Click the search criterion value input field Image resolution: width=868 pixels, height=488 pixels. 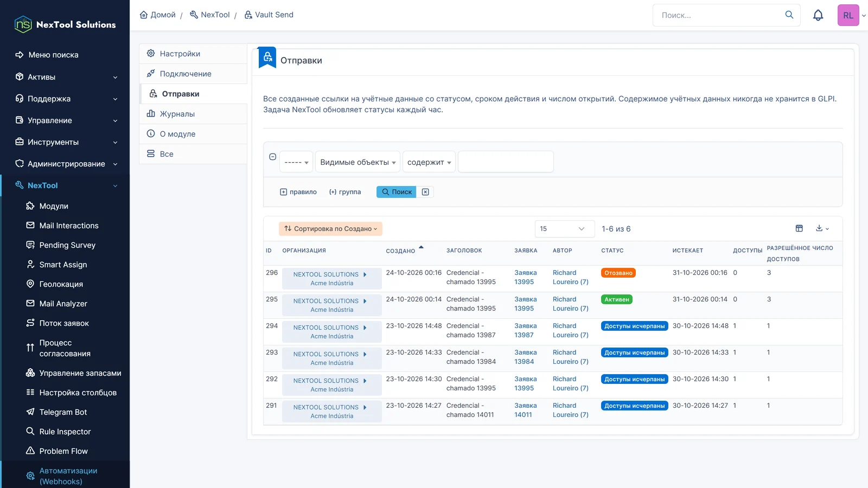pyautogui.click(x=506, y=162)
